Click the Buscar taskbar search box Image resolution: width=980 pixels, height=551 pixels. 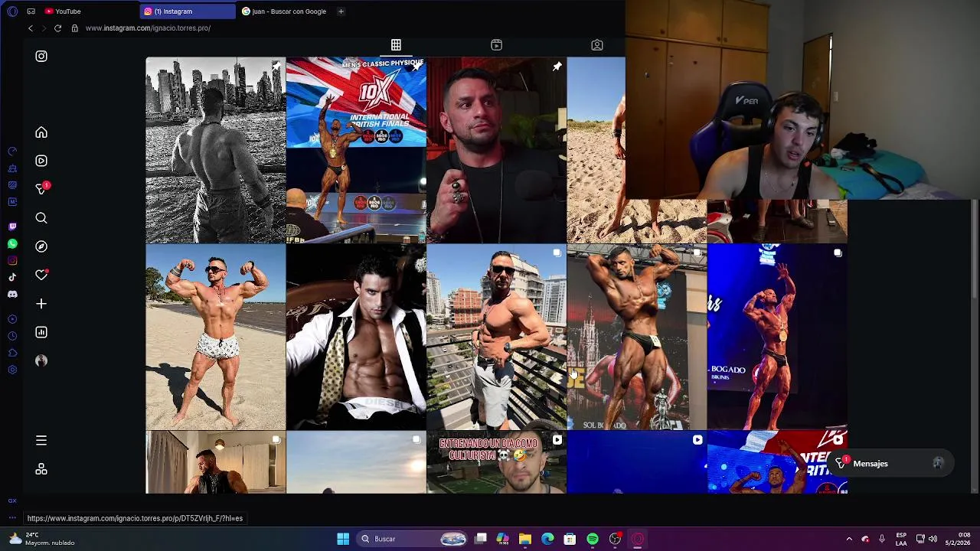tap(413, 539)
